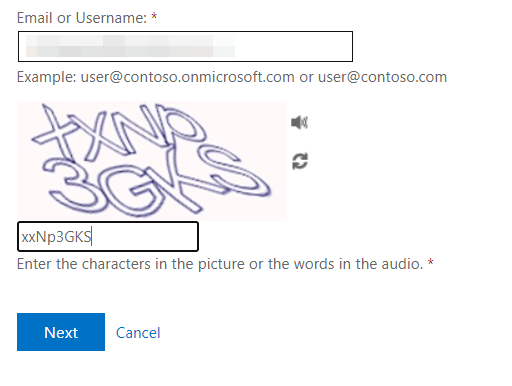Place cursor after typed xxNp3GKS text
The image size is (512, 386).
92,237
